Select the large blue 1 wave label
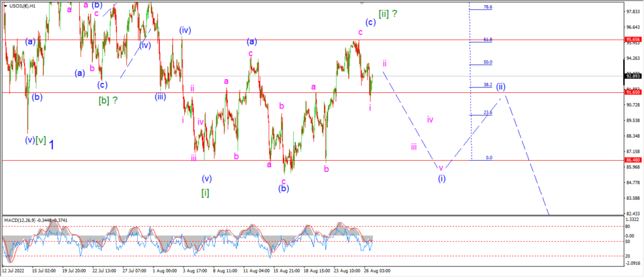This screenshot has width=644, height=277. [52, 144]
